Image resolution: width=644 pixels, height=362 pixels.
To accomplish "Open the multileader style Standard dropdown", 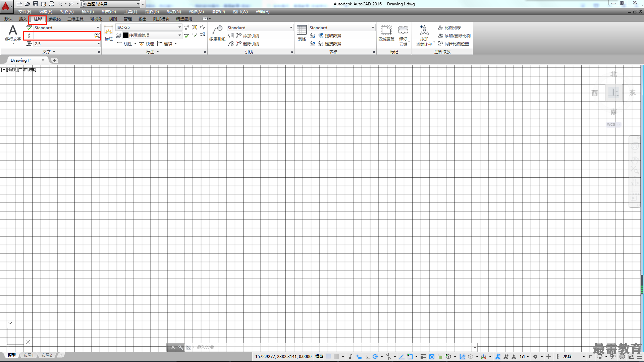I will pos(260,27).
